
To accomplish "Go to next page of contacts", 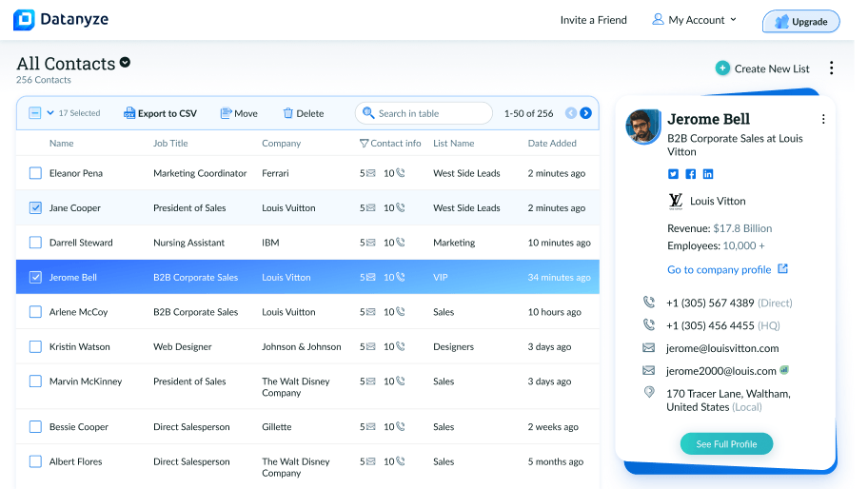I will point(585,113).
